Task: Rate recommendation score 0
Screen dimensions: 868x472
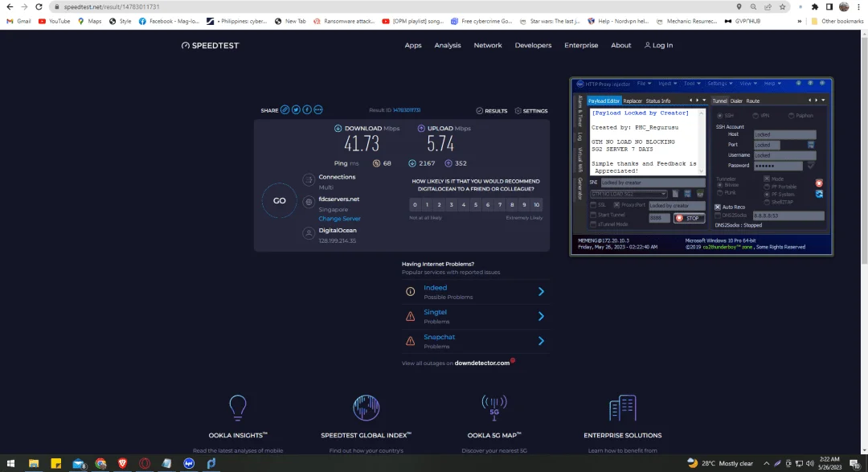Action: (415, 205)
